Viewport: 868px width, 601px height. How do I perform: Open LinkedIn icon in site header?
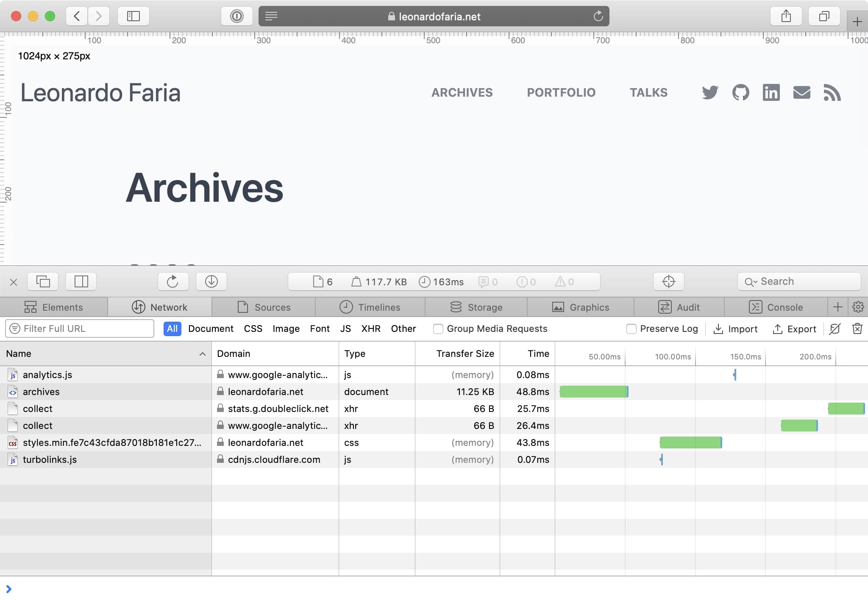click(x=771, y=92)
